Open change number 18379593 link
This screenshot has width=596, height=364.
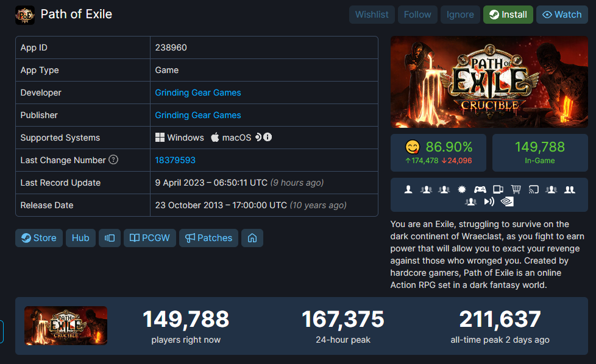(x=176, y=160)
